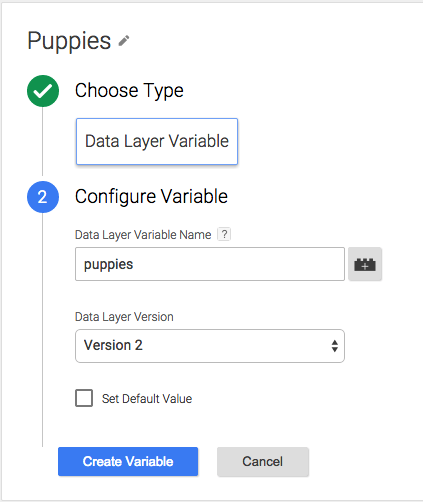The width and height of the screenshot is (423, 502).
Task: Click the Puppies title text
Action: click(x=69, y=41)
